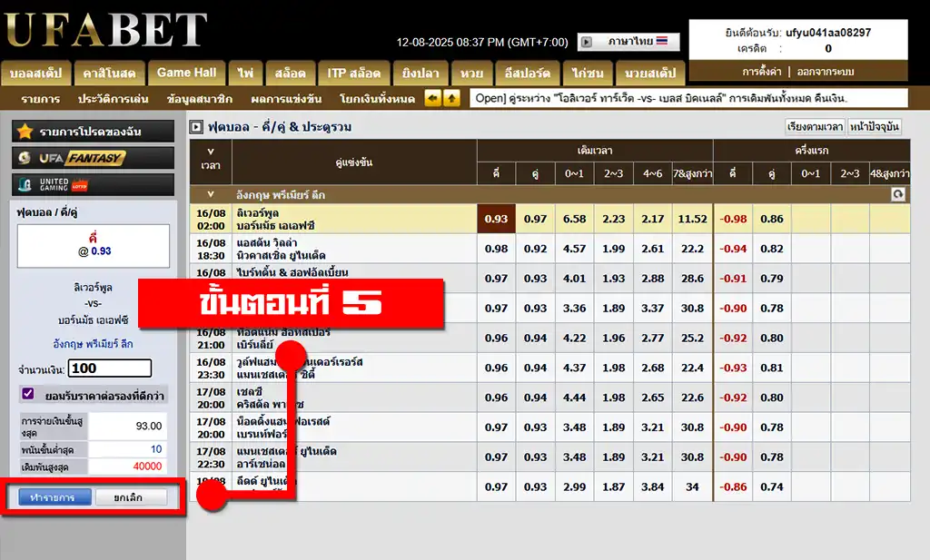930x560 pixels.
Task: Open the United Gaming banner
Action: (x=94, y=185)
